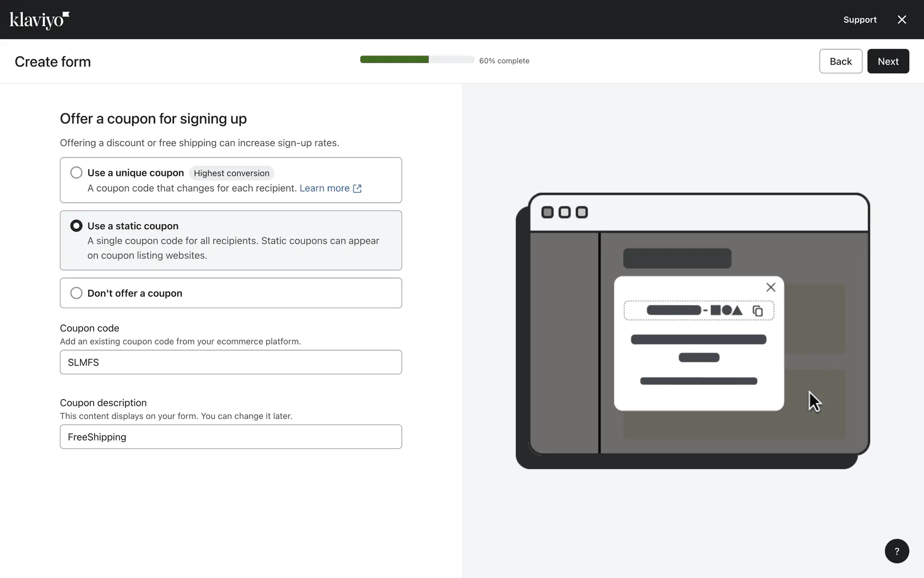The width and height of the screenshot is (924, 578).
Task: Close the create form wizard
Action: coord(902,20)
